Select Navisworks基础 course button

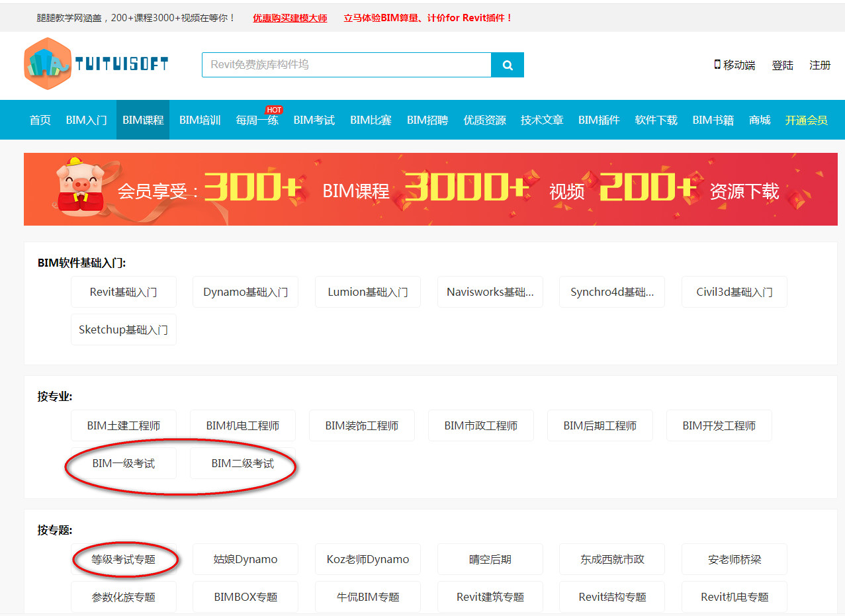click(490, 292)
